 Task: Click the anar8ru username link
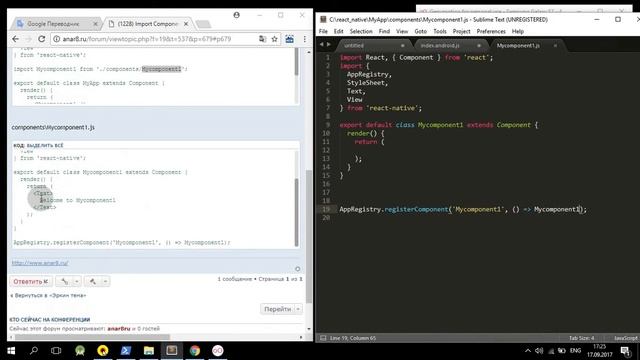(x=119, y=329)
